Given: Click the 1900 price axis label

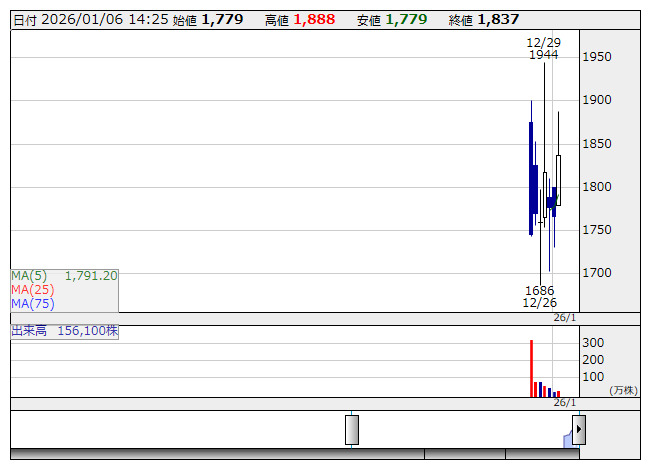Looking at the screenshot, I should 597,100.
